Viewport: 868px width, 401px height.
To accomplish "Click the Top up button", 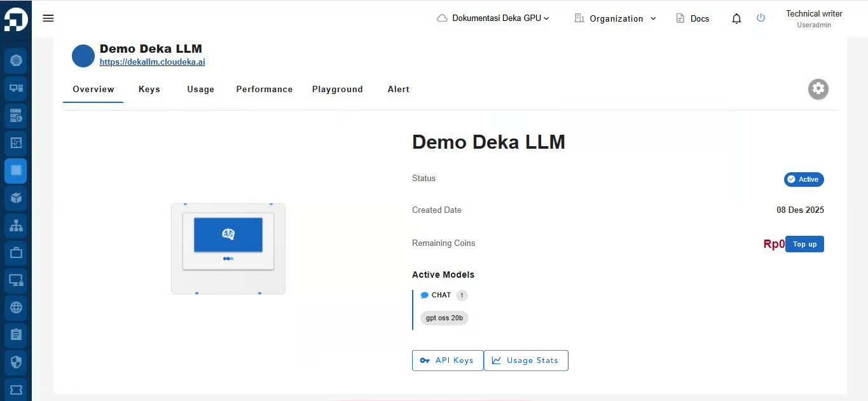I will coord(804,244).
